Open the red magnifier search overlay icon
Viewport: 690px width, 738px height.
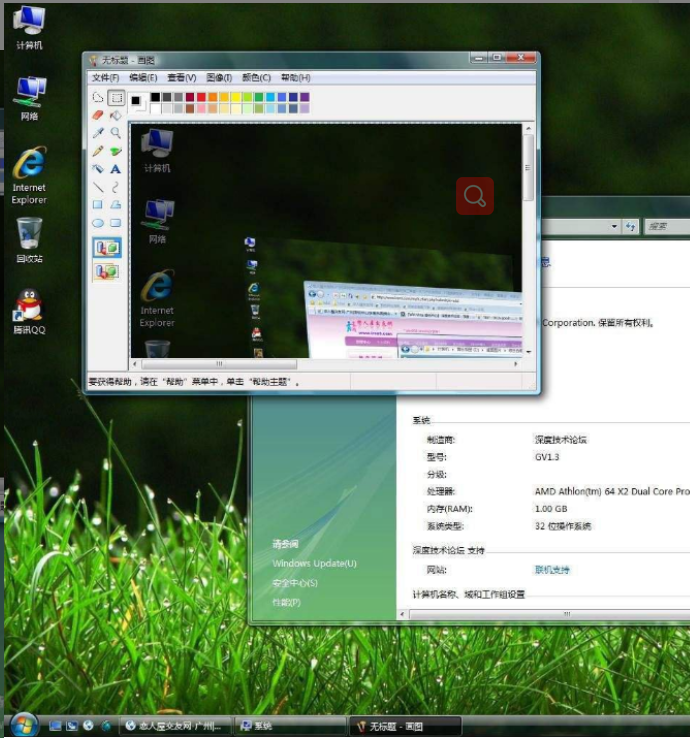pyautogui.click(x=475, y=196)
